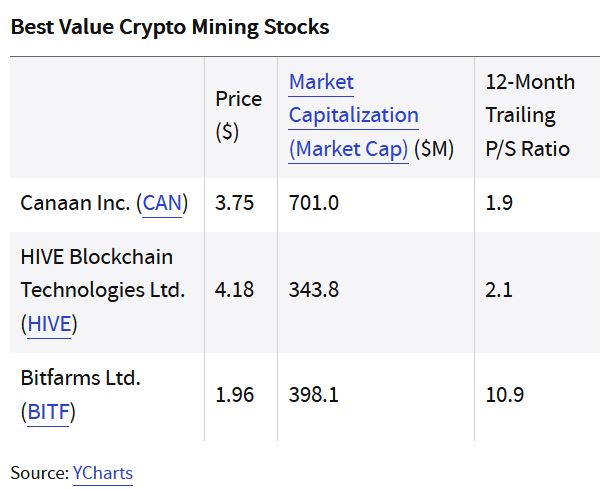
Task: Click the 12-Month Trailing P/S Ratio header
Action: pos(528,115)
